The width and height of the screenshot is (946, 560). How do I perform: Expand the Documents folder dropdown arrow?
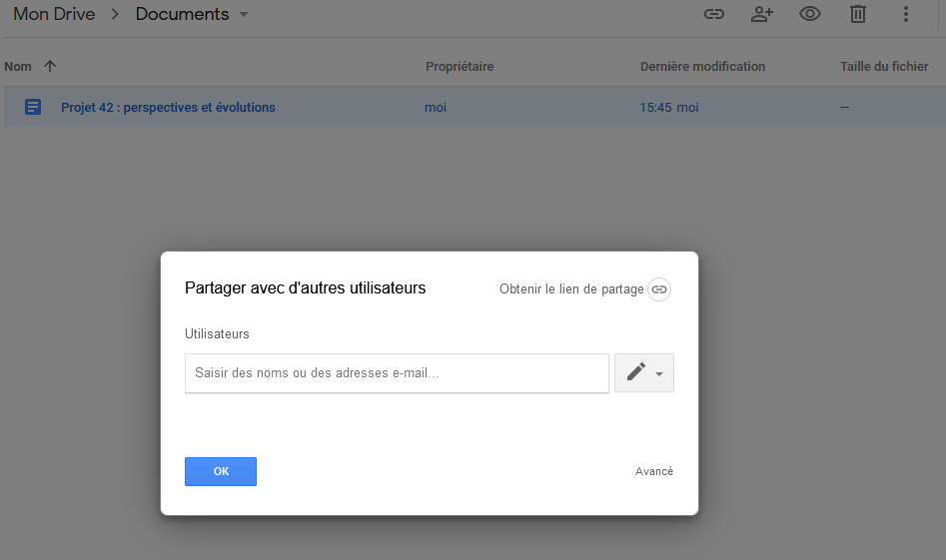click(x=244, y=14)
